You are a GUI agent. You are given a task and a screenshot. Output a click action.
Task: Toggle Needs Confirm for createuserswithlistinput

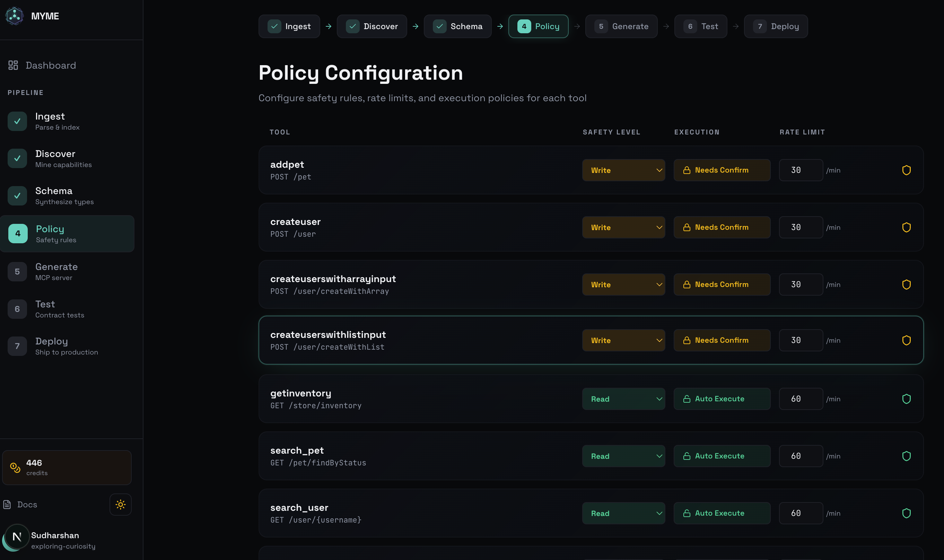(722, 340)
